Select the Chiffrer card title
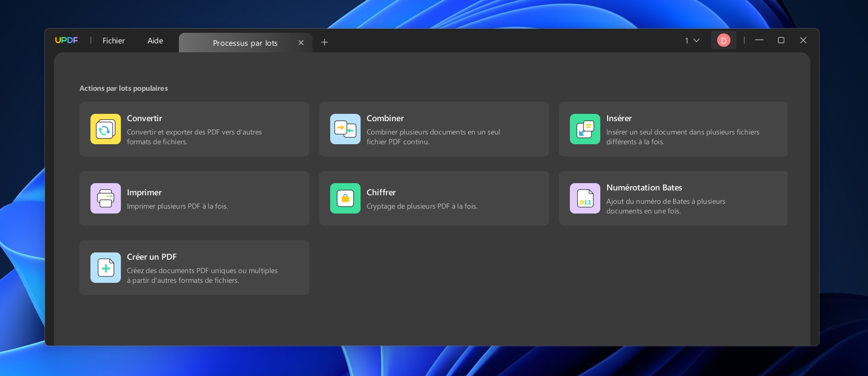868x376 pixels. tap(381, 192)
